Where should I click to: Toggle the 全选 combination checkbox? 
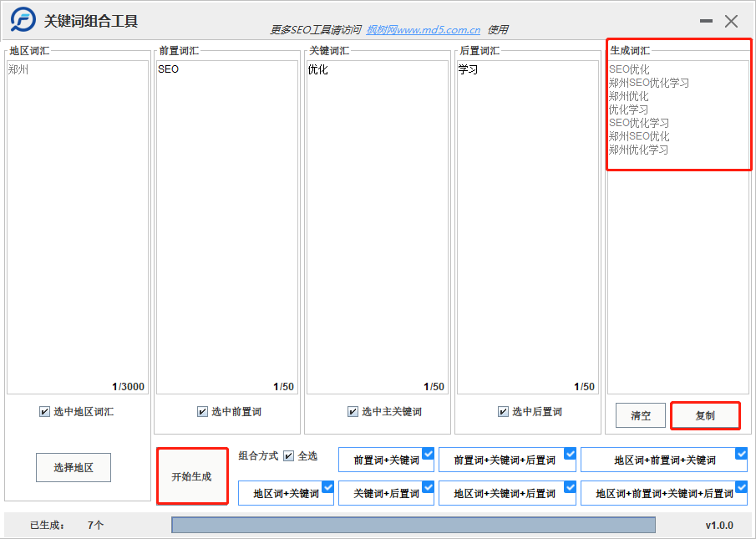click(x=288, y=455)
